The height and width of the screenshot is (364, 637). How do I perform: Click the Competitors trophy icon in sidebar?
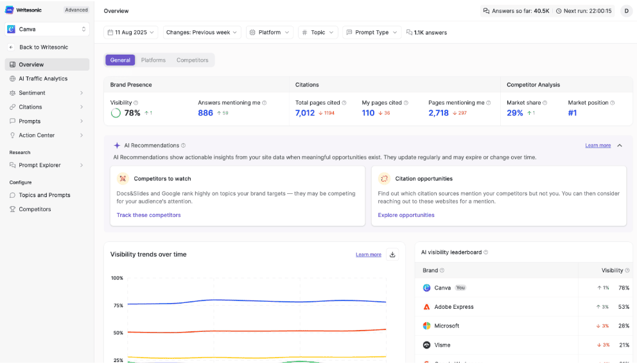point(13,209)
